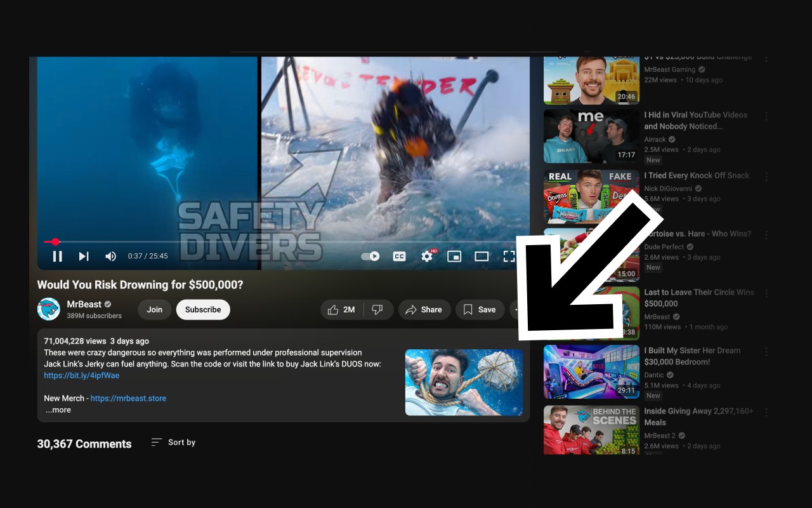Image resolution: width=812 pixels, height=508 pixels.
Task: Open more options for Airrack video
Action: pyautogui.click(x=766, y=116)
